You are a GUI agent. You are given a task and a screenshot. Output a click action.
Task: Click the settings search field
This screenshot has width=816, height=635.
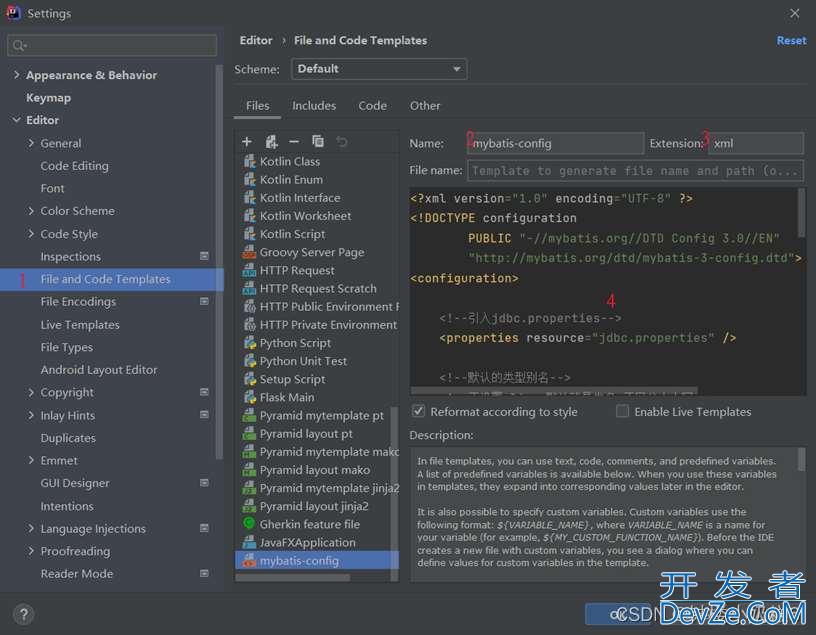(112, 45)
